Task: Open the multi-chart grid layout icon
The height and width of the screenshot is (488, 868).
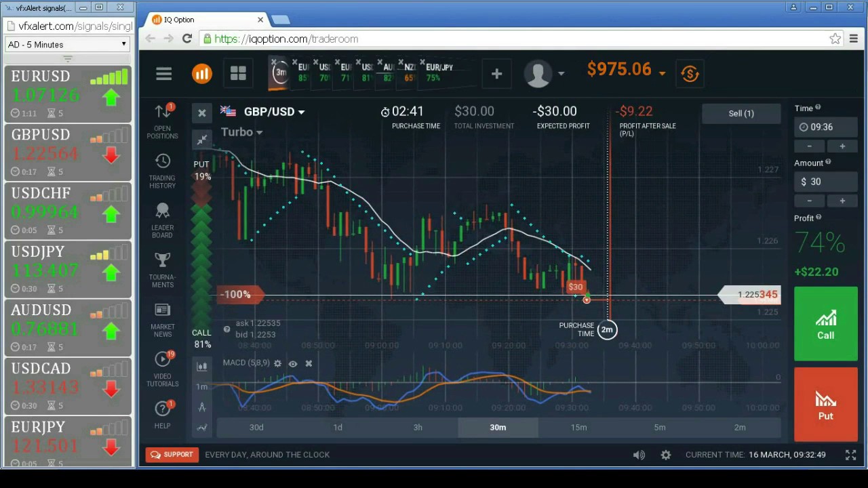Action: [238, 74]
